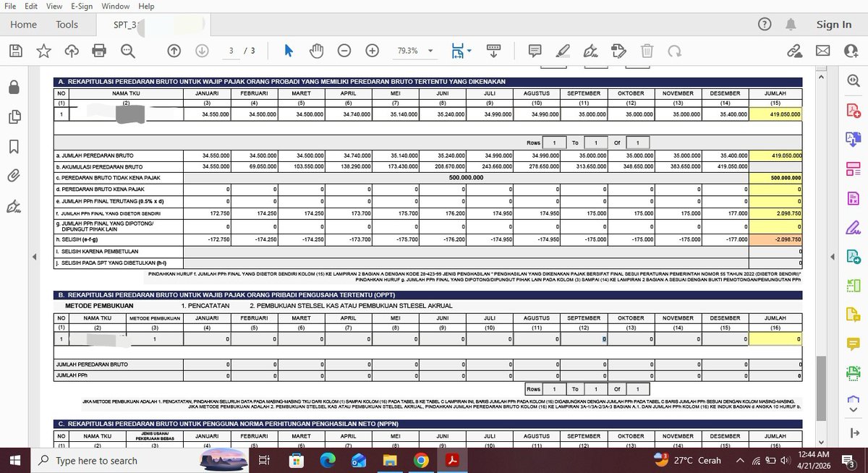Zoom in with the plus circle icon

point(373,51)
